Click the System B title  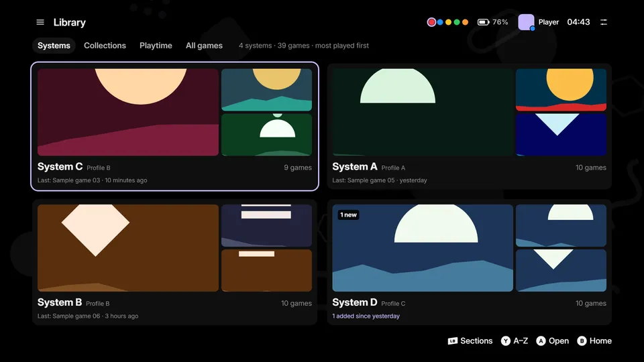(x=60, y=302)
